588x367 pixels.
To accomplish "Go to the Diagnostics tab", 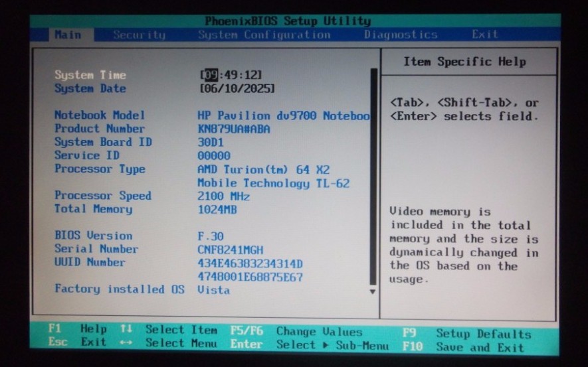I will [x=401, y=35].
